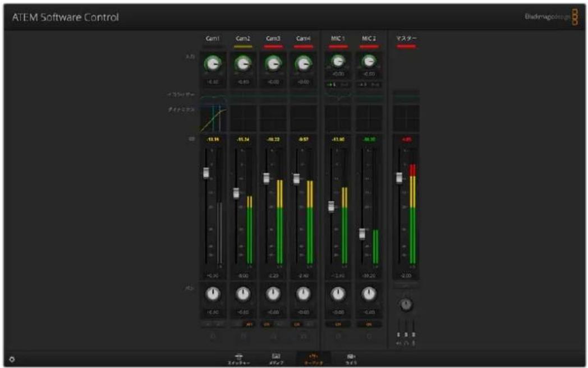The height and width of the screenshot is (368, 588).
Task: Click the MIC 2 input gain knob
Action: [369, 61]
